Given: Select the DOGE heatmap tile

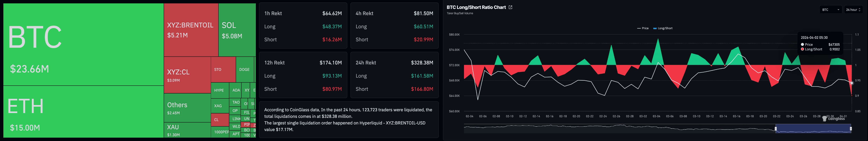Looking at the screenshot, I should pos(245,69).
